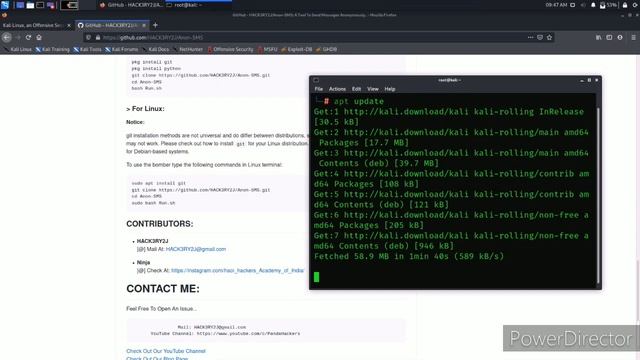Open the Kali Training bookmark

pos(52,49)
